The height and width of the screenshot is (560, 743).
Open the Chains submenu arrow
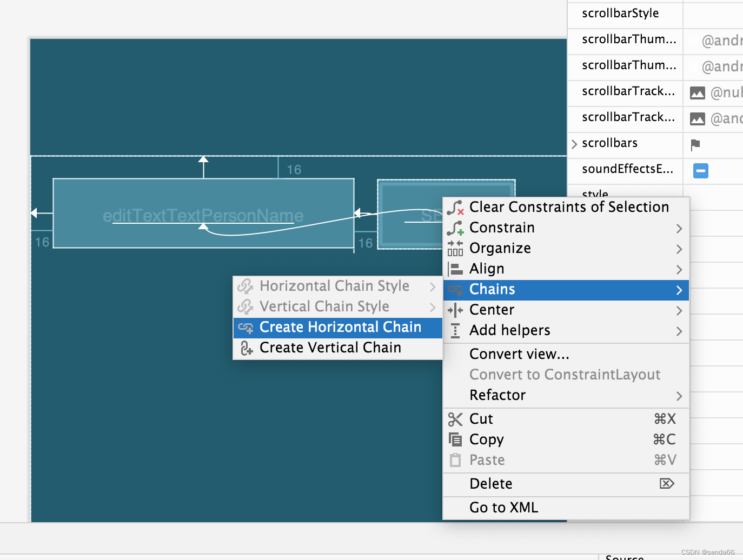(679, 290)
